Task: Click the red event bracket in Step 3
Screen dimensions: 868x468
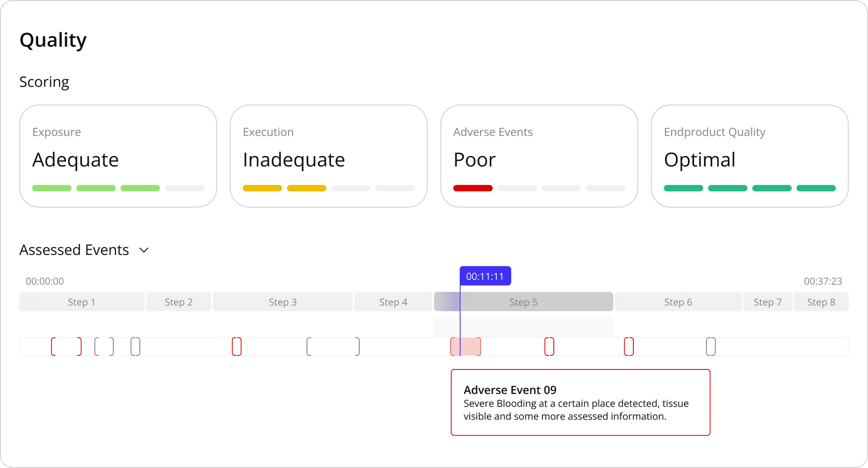Action: coord(236,346)
